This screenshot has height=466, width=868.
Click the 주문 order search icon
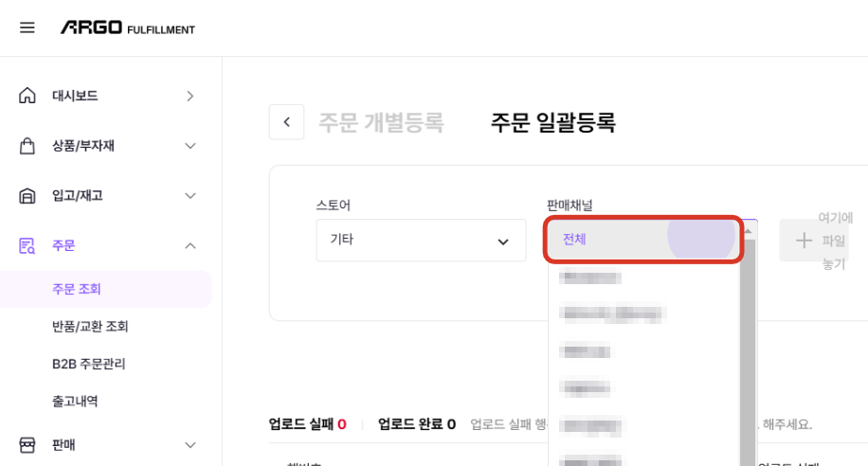27,245
